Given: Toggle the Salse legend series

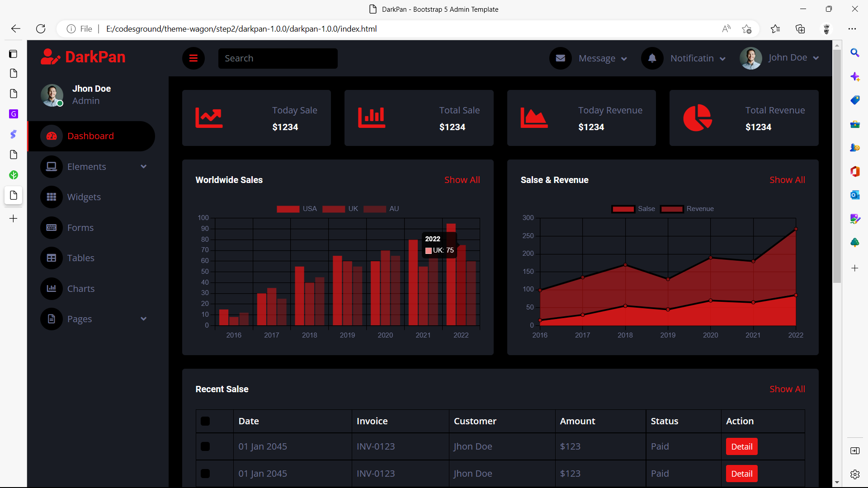Looking at the screenshot, I should 633,209.
